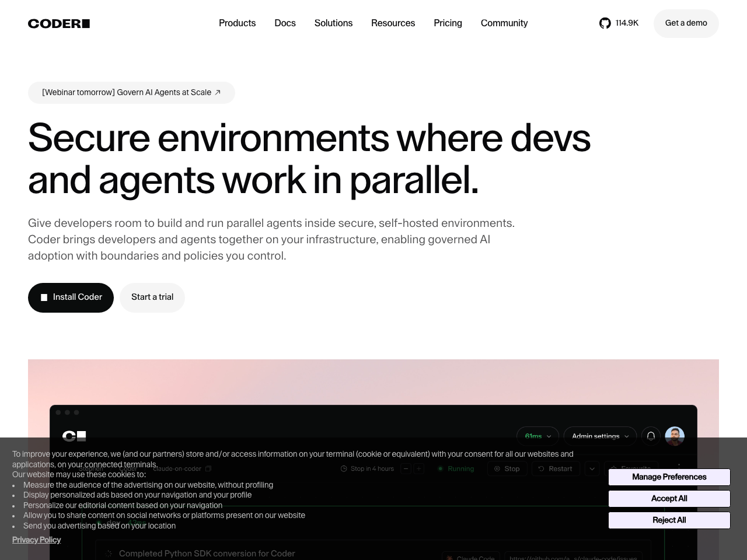Open the Pricing page from the navbar
Viewport: 747px width, 560px height.
click(448, 23)
